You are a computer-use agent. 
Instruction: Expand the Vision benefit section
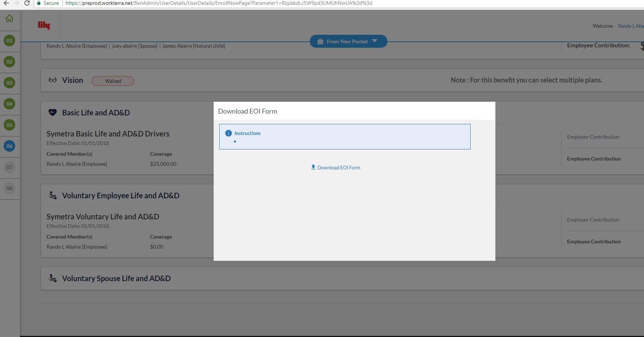[72, 80]
